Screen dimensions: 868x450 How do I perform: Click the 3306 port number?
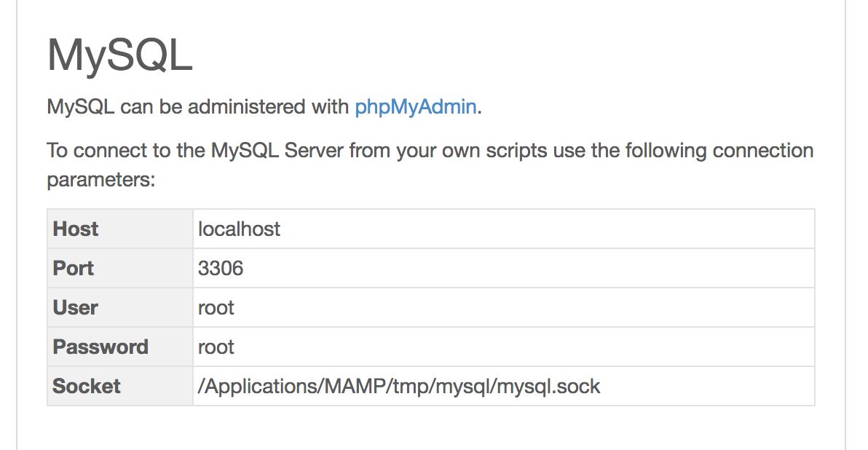[x=221, y=268]
